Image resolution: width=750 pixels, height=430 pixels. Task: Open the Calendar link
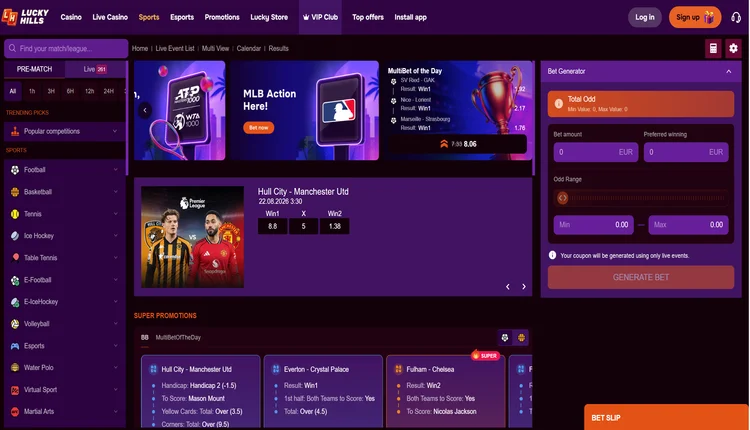point(249,48)
